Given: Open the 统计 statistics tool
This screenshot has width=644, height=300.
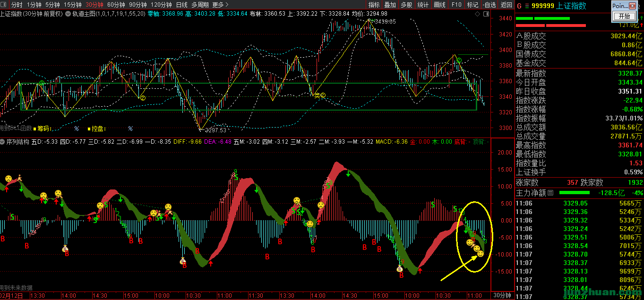Looking at the screenshot, I should pos(423,5).
